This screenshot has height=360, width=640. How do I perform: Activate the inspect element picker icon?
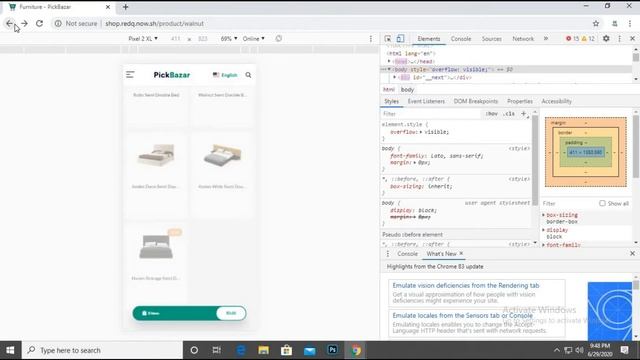[388, 38]
